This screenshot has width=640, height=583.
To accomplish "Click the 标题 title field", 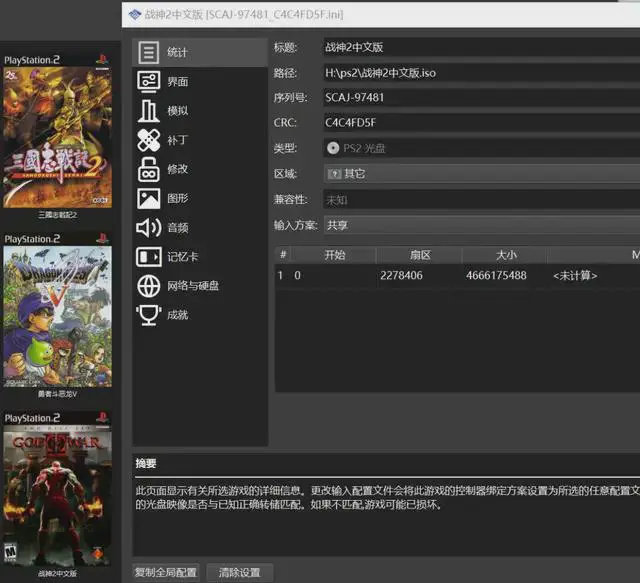I will pyautogui.click(x=482, y=47).
